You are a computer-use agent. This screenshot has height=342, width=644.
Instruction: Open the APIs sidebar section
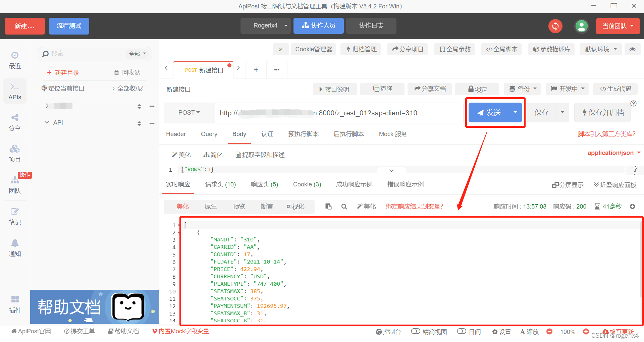(15, 92)
